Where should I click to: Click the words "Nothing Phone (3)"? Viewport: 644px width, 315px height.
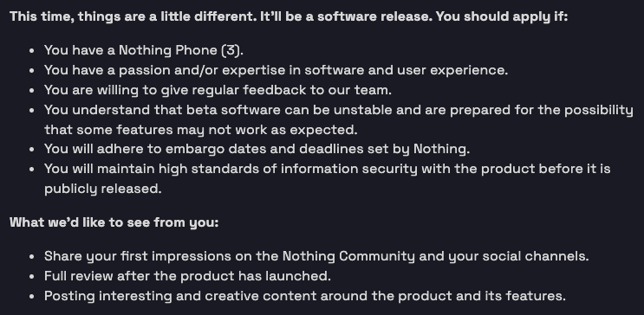point(179,50)
